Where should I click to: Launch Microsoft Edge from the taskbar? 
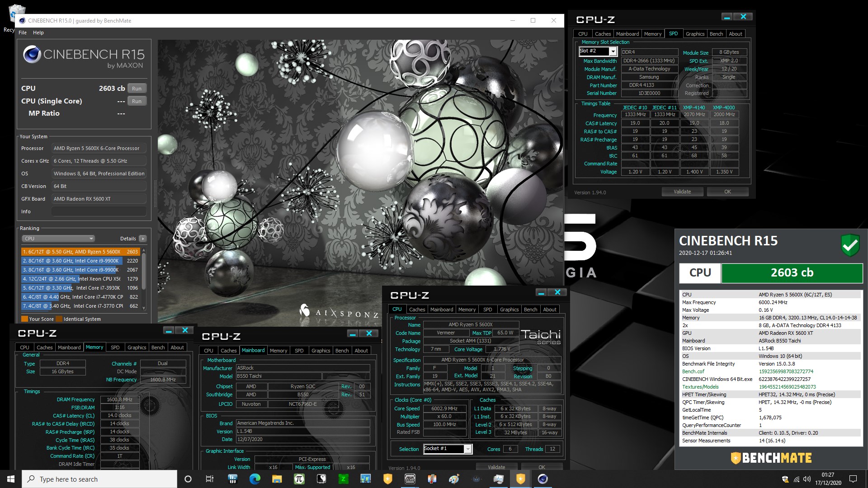coord(255,479)
